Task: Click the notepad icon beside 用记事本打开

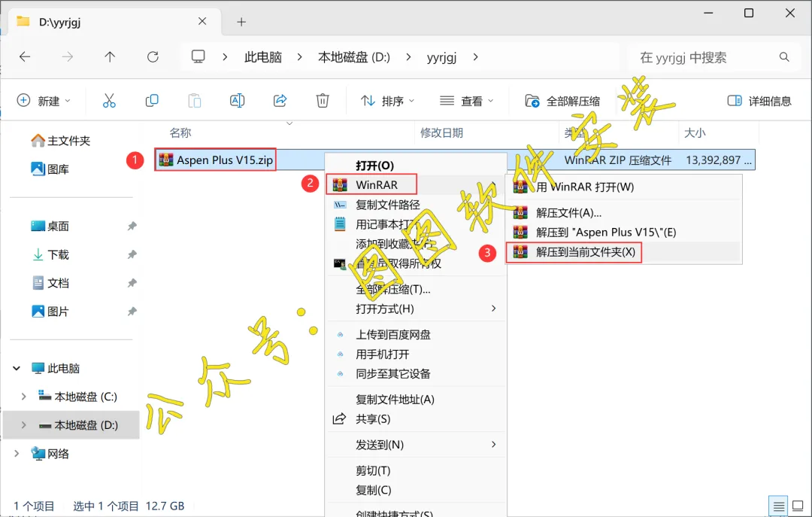Action: 340,224
